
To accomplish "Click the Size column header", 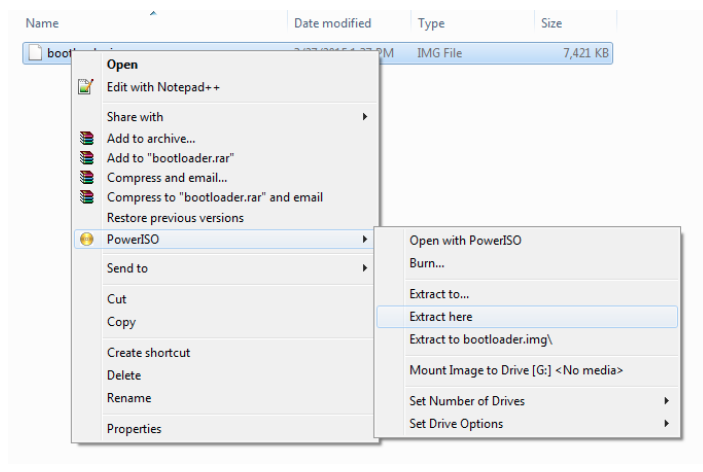I will click(x=551, y=23).
